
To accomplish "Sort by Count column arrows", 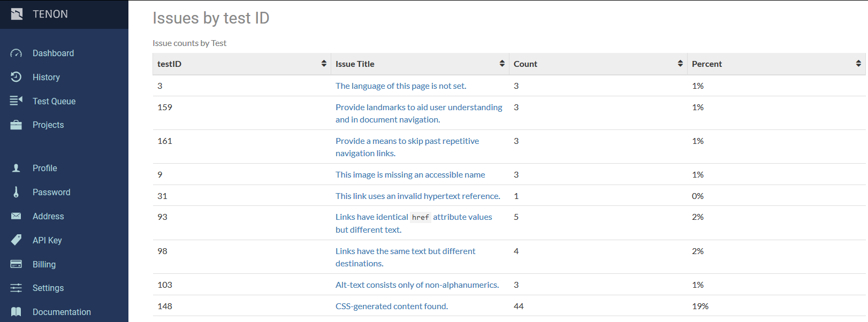I will [x=680, y=64].
